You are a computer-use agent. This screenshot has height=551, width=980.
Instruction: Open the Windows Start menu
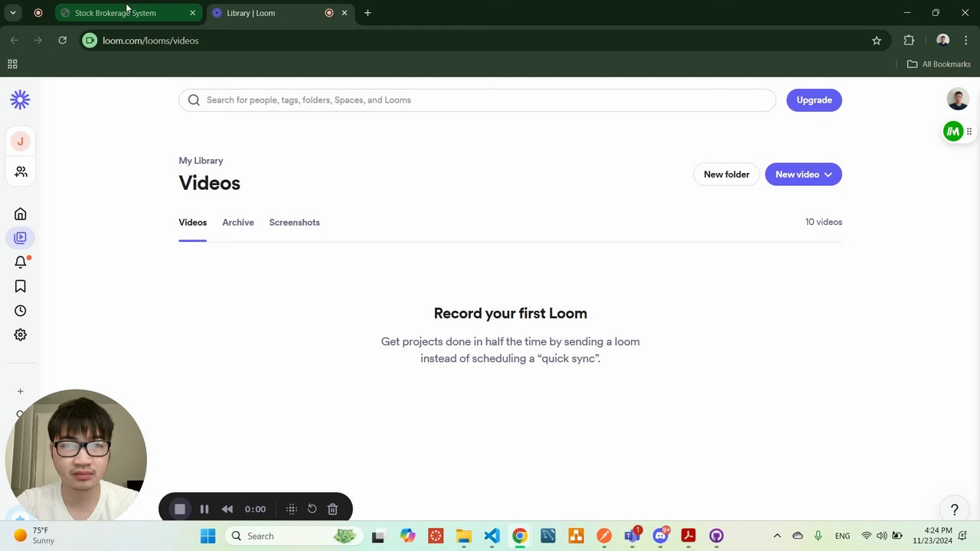tap(207, 536)
